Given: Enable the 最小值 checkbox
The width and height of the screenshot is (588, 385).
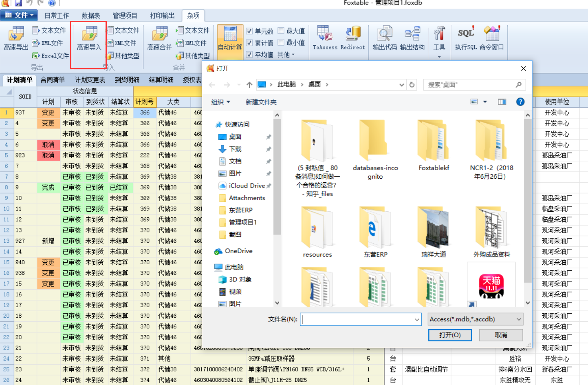Looking at the screenshot, I should (281, 42).
